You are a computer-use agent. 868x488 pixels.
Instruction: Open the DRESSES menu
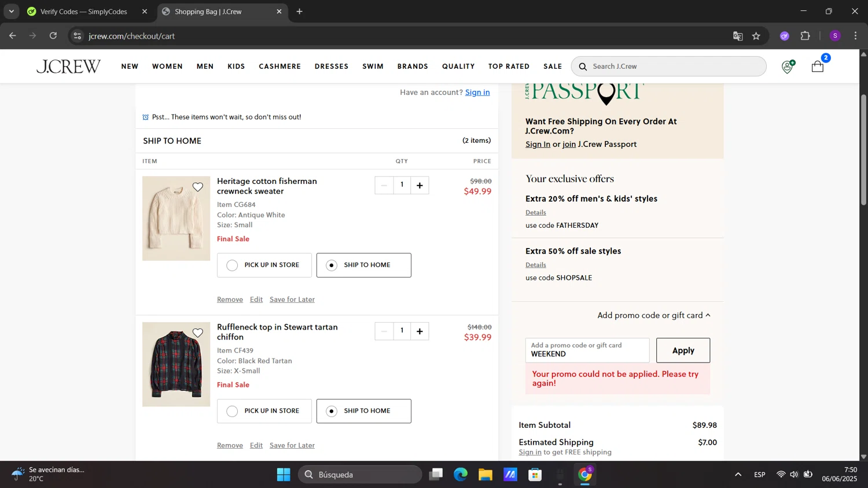pyautogui.click(x=332, y=66)
